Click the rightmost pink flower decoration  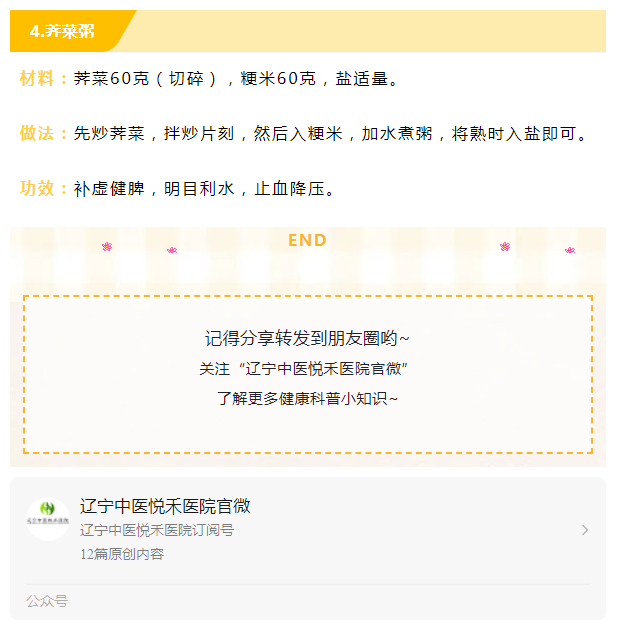pyautogui.click(x=570, y=250)
